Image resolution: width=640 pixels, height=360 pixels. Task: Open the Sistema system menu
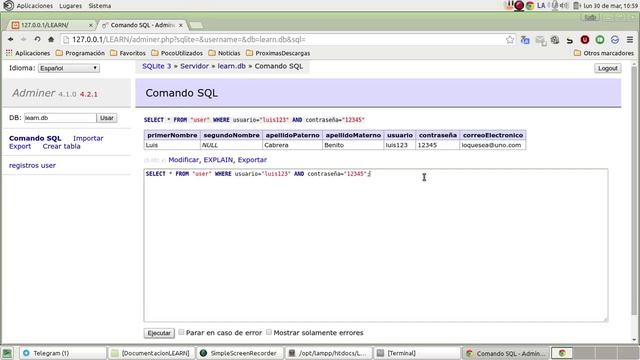[x=100, y=6]
